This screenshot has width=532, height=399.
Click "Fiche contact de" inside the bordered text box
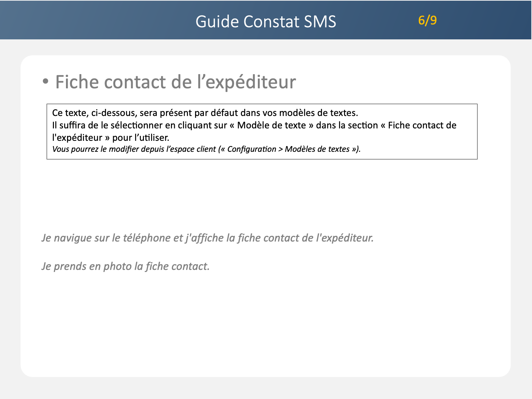pyautogui.click(x=422, y=125)
